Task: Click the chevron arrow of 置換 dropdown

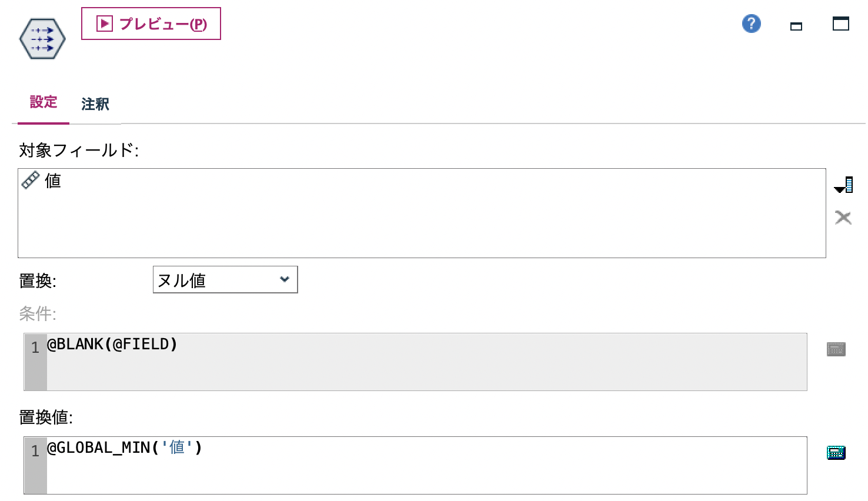Action: (x=285, y=279)
